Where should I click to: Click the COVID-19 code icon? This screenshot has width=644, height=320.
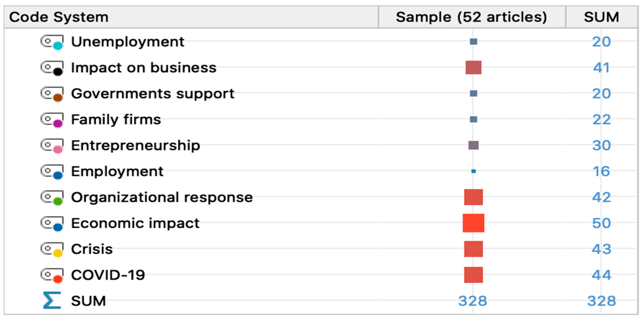[x=52, y=276]
